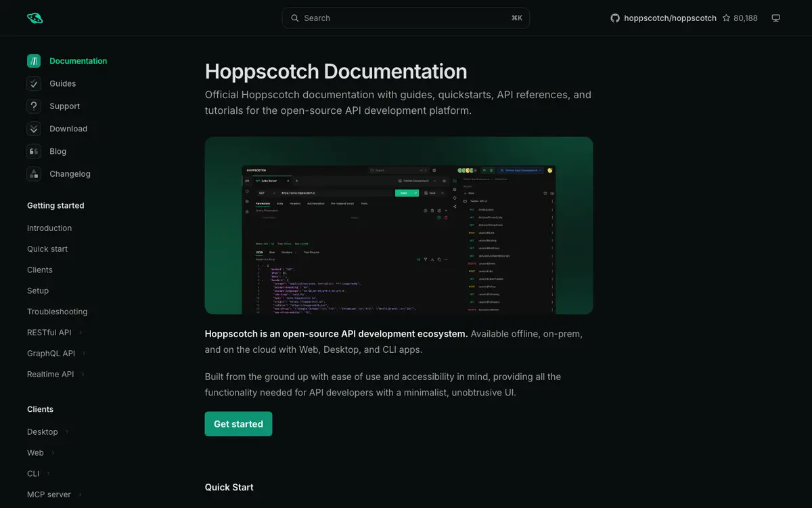The image size is (812, 508).
Task: Open the Guides section
Action: [63, 83]
